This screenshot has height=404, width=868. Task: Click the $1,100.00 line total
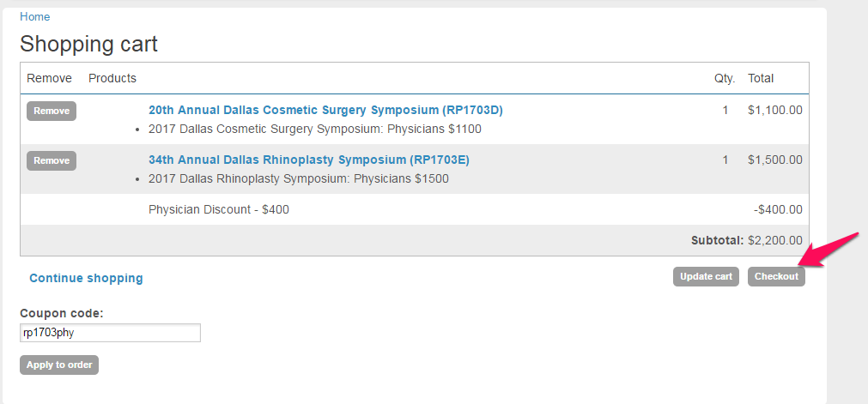(775, 110)
